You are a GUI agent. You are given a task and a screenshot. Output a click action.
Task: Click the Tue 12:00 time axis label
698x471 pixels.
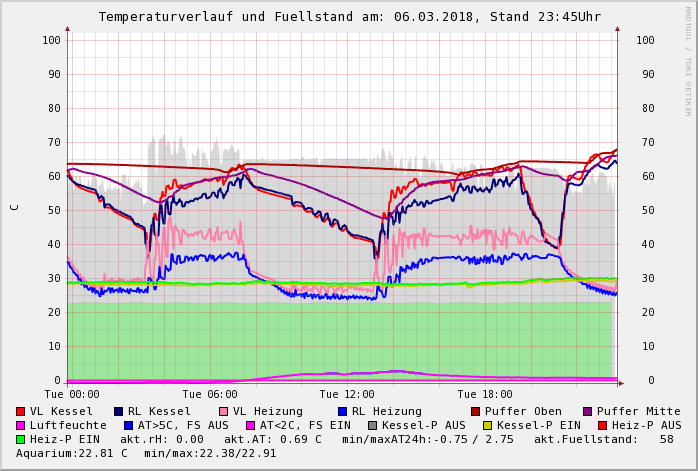pyautogui.click(x=347, y=394)
